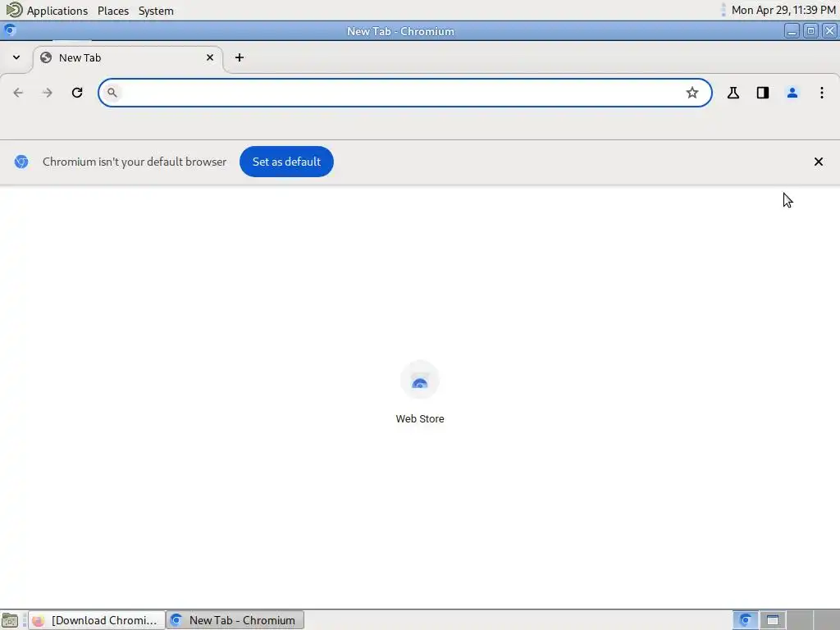This screenshot has width=840, height=630.
Task: Click the forward navigation arrow
Action: (x=47, y=93)
